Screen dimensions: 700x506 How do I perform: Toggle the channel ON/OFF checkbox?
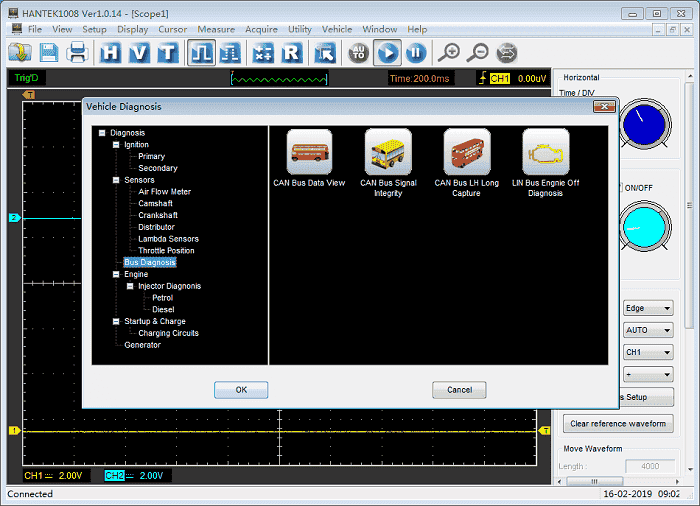point(621,188)
